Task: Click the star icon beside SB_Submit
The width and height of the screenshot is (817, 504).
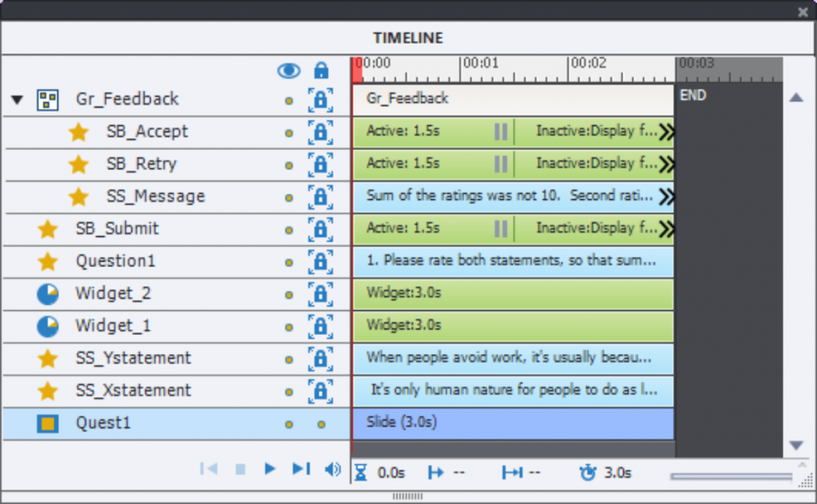Action: [x=48, y=229]
